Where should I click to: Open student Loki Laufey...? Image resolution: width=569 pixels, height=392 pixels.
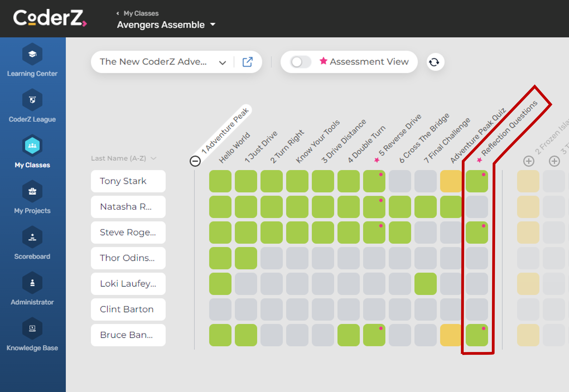[x=128, y=284]
